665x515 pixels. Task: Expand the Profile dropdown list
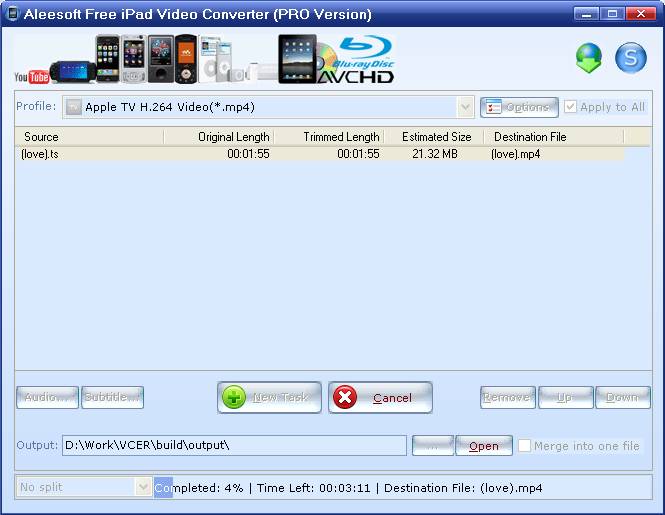(465, 107)
